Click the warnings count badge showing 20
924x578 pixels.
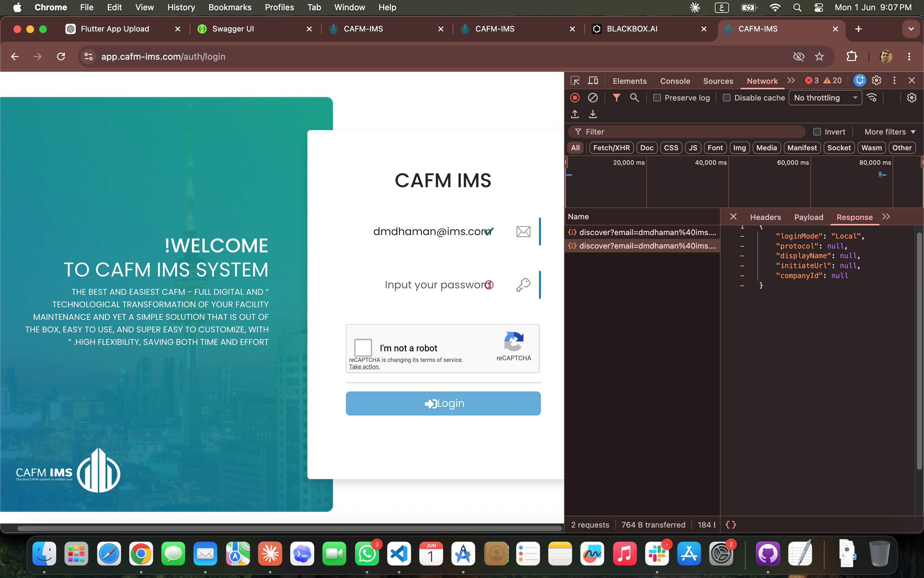[x=832, y=81]
